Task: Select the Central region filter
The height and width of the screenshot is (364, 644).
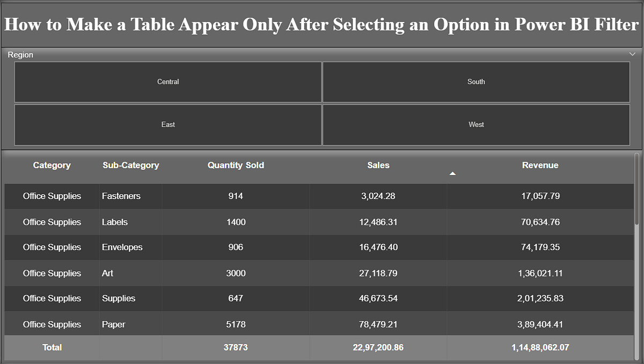Action: pyautogui.click(x=168, y=82)
